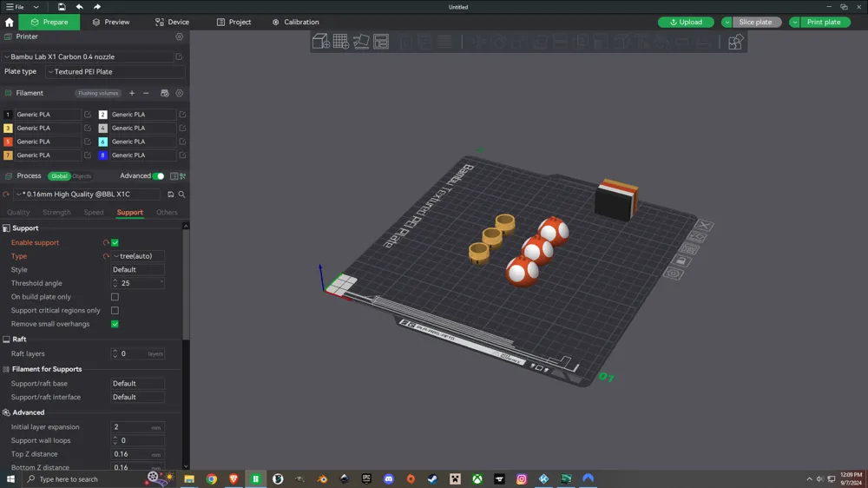Open the Quality settings tab
Screen dimensions: 868x488
pyautogui.click(x=18, y=213)
